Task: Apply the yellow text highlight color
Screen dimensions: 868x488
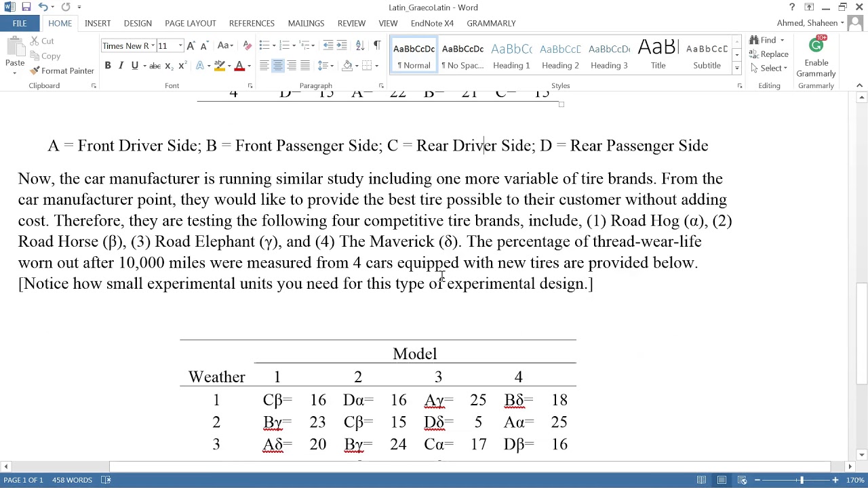Action: tap(219, 66)
